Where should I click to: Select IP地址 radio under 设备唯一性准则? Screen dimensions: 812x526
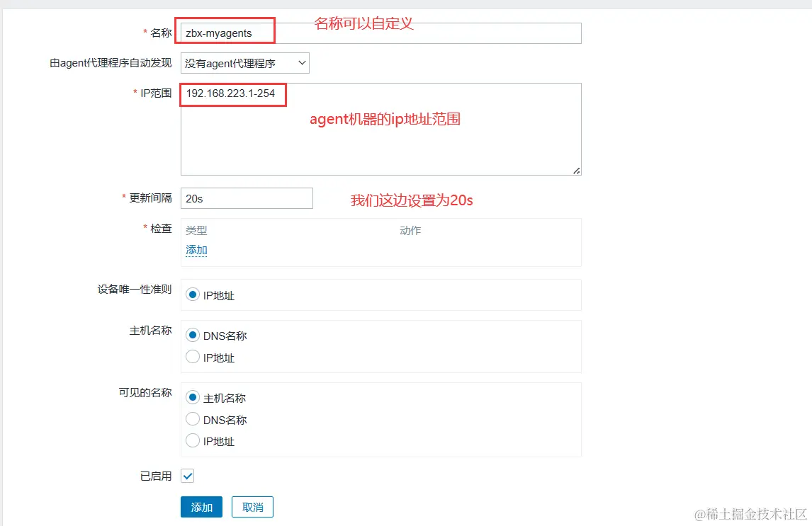[193, 295]
